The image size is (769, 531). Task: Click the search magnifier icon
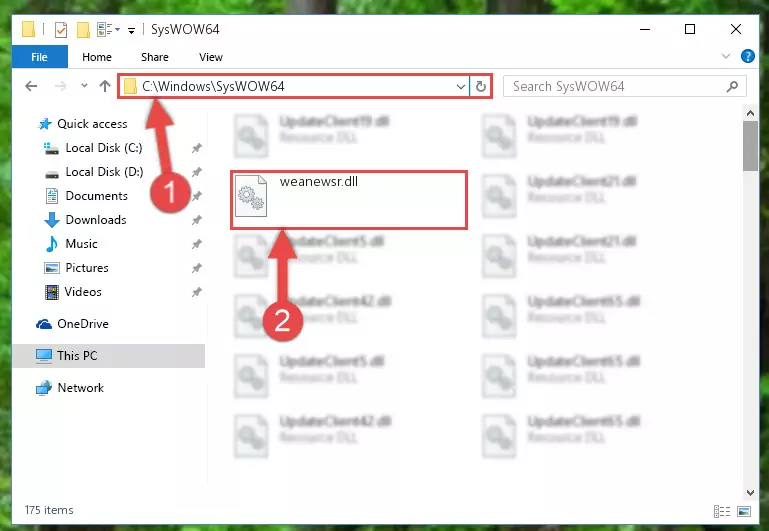(x=732, y=86)
